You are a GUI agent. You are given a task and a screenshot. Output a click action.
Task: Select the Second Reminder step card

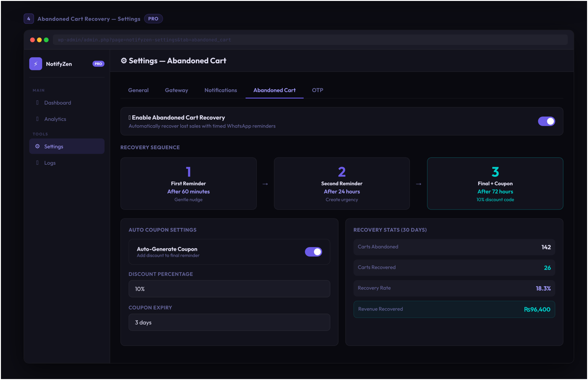coord(342,183)
